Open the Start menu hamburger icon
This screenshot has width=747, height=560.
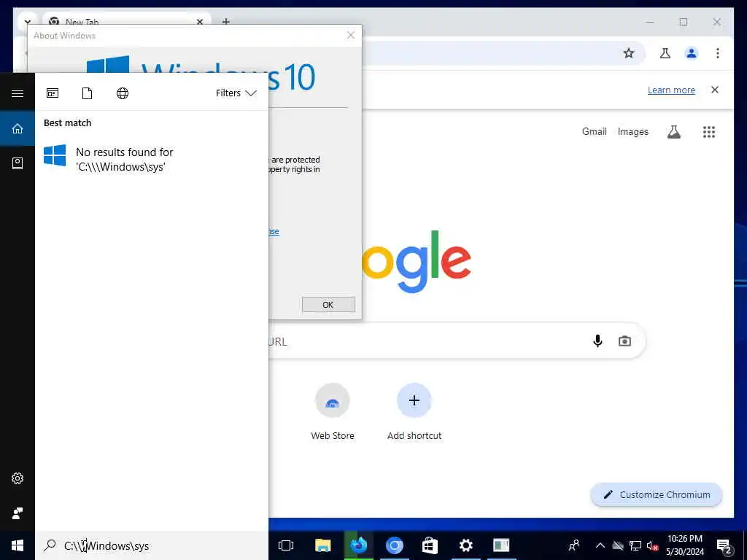[18, 93]
